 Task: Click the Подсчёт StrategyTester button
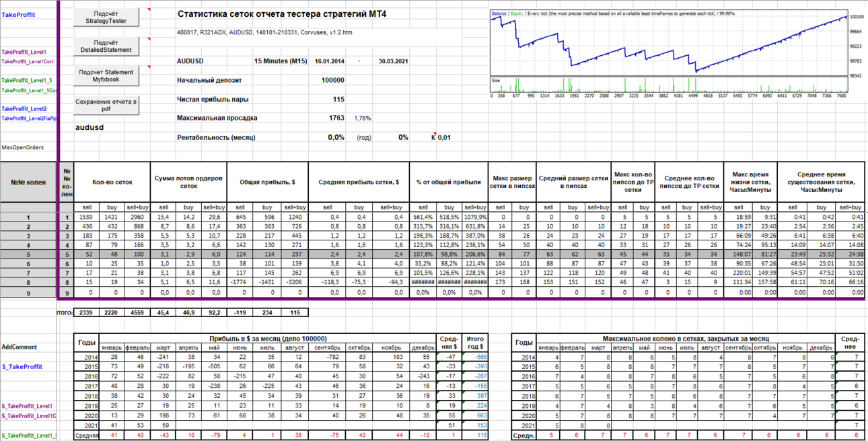coord(106,18)
